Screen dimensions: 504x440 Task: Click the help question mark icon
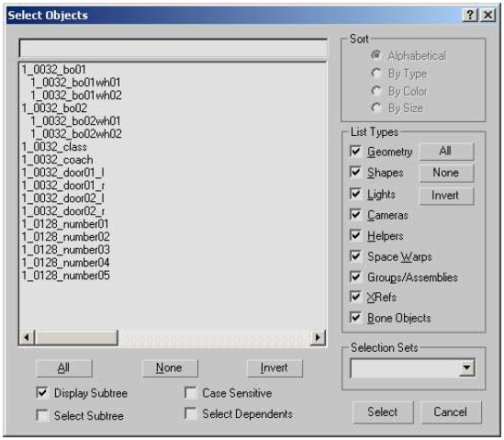(470, 15)
